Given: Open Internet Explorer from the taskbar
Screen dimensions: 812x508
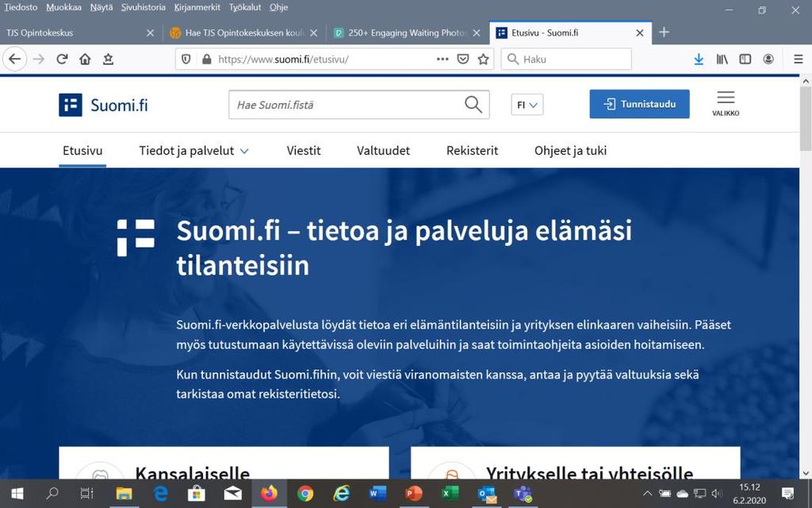Looking at the screenshot, I should (x=341, y=494).
